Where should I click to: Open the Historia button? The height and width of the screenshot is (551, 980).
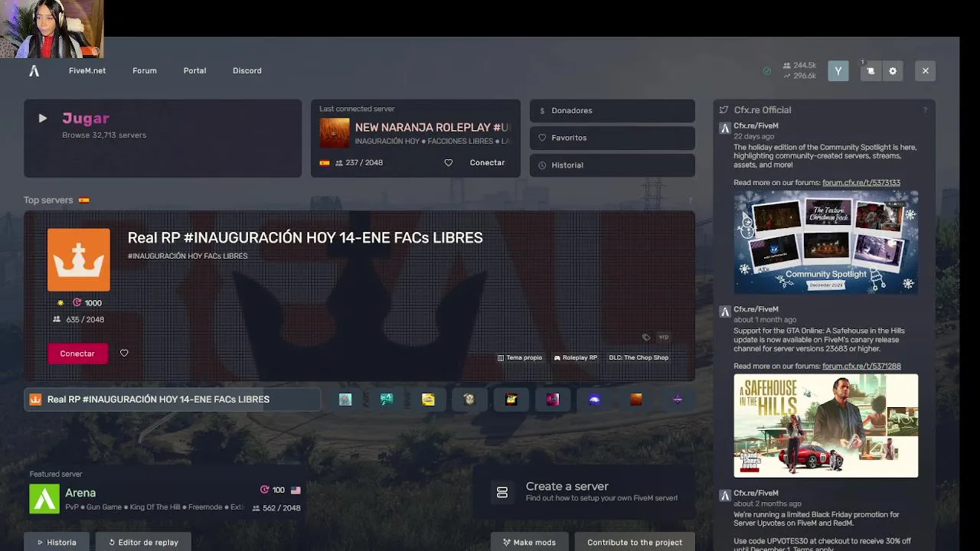[57, 542]
